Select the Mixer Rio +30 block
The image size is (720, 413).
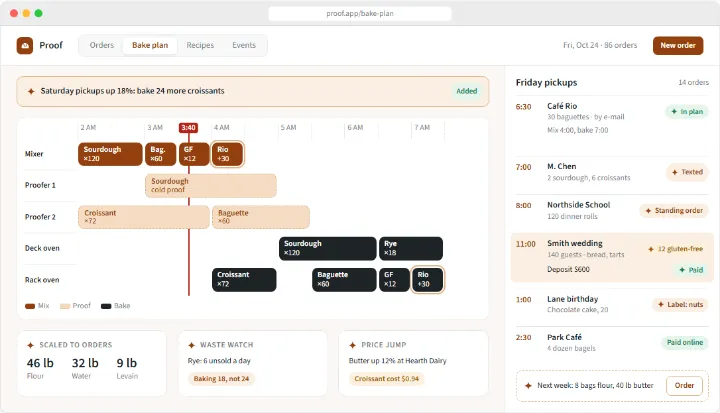[x=227, y=154]
